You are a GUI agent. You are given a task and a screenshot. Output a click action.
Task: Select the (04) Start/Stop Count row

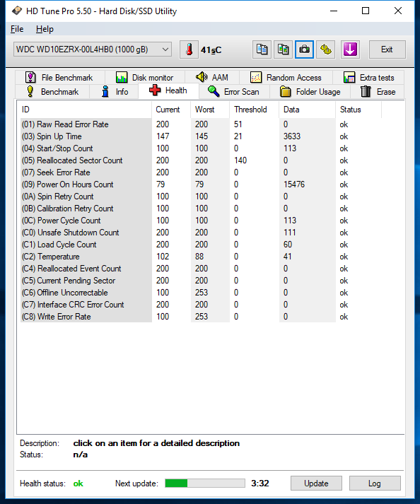[x=202, y=148]
